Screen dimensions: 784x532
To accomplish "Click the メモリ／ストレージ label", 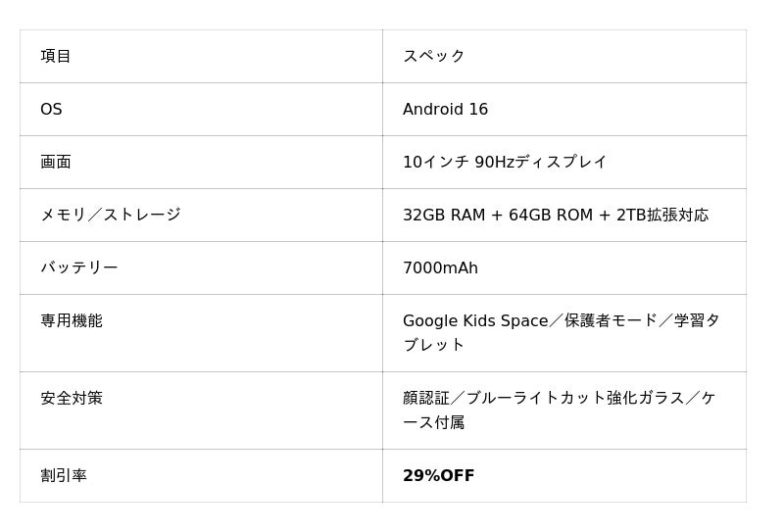I will [x=111, y=215].
